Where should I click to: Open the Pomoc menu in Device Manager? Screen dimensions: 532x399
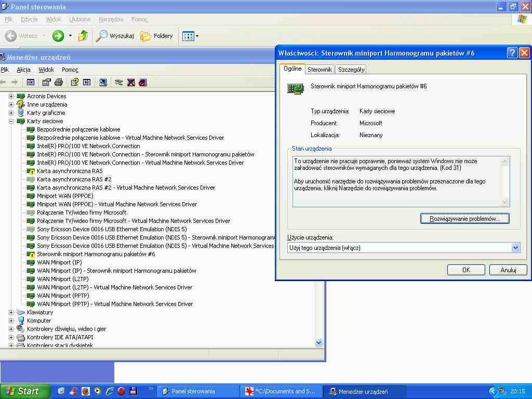point(70,70)
